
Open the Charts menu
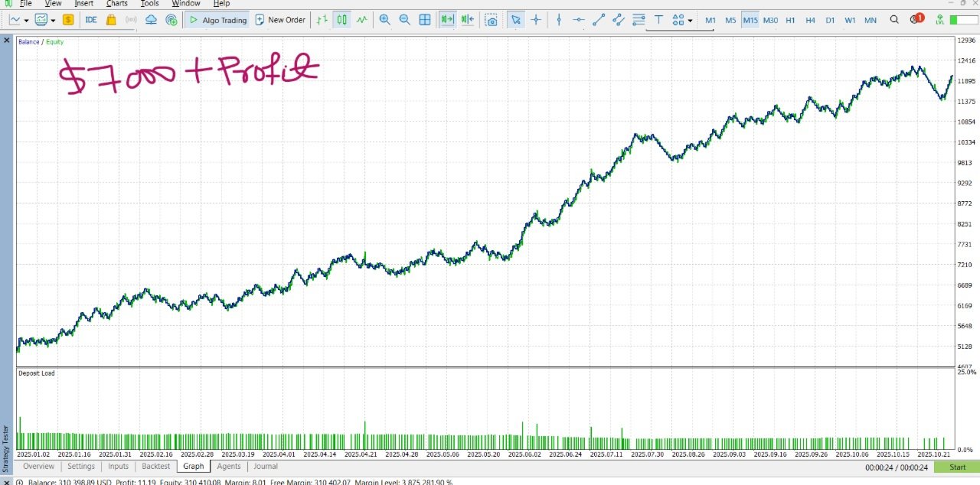[x=117, y=4]
